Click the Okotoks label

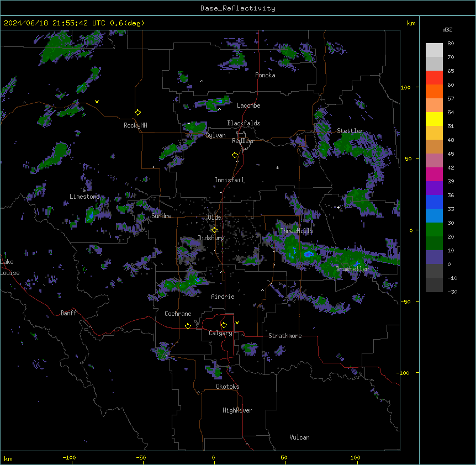click(x=228, y=387)
